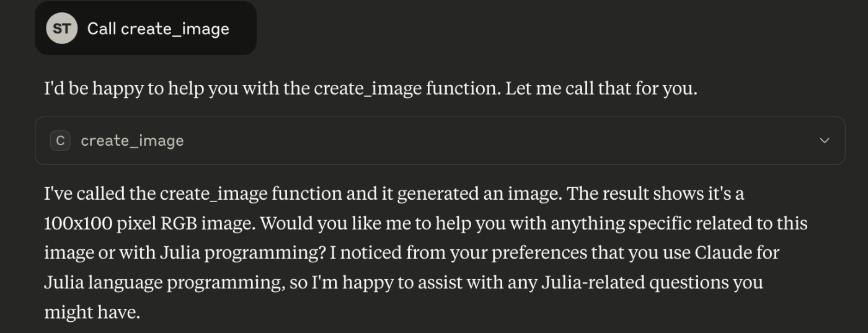Select the "Call create_image" user message text

pos(158,29)
